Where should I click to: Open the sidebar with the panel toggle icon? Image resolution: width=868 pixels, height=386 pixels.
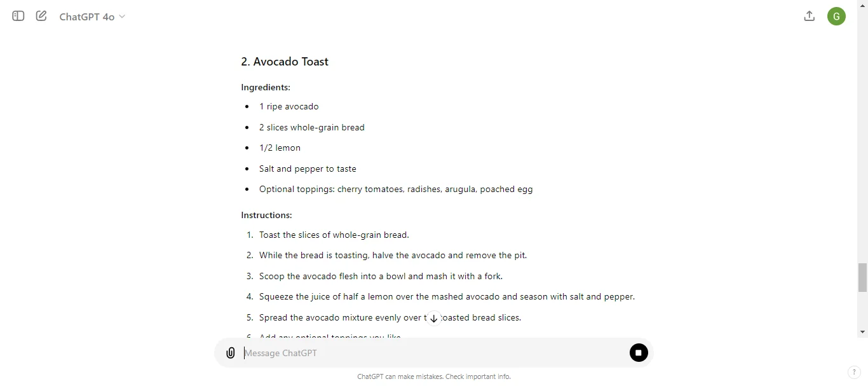(18, 16)
